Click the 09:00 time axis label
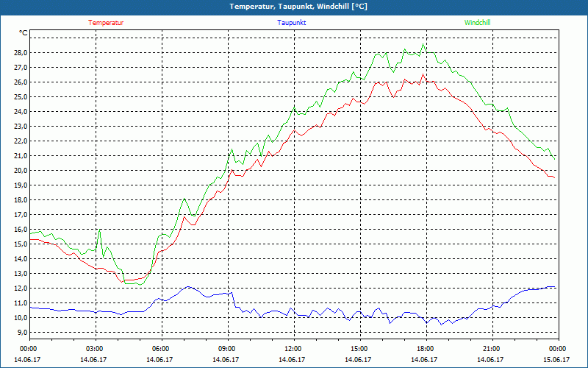 [228, 349]
